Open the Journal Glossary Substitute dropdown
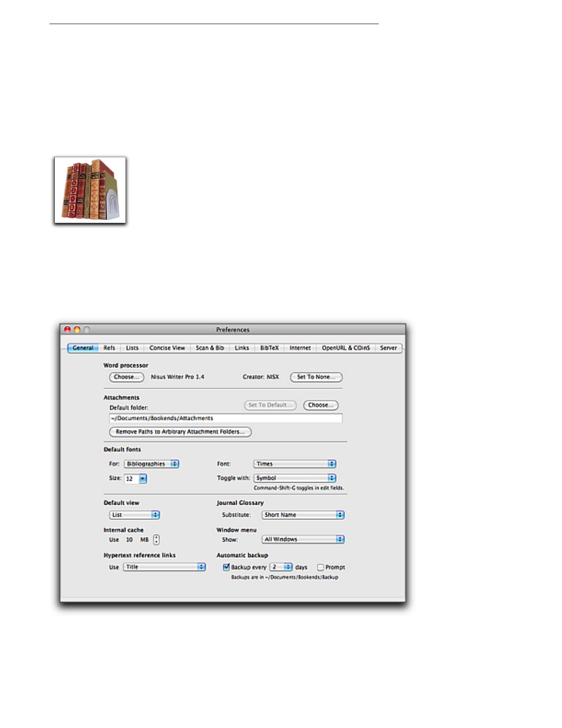The width and height of the screenshot is (562, 728). point(303,515)
